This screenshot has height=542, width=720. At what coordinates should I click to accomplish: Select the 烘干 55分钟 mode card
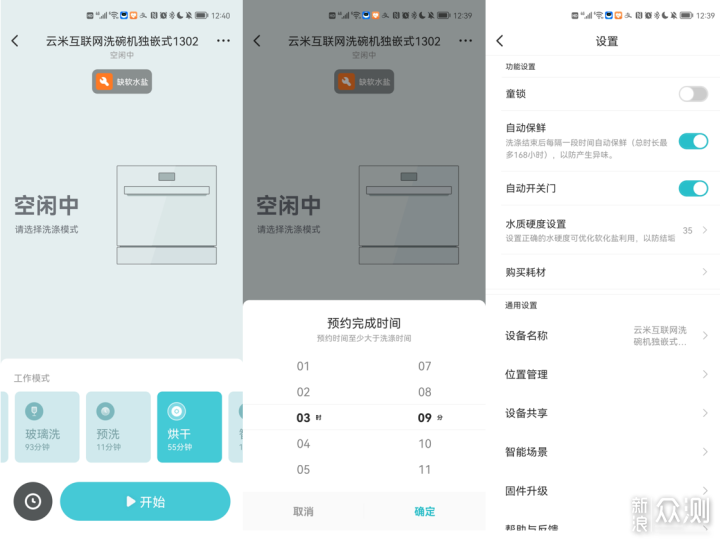189,427
